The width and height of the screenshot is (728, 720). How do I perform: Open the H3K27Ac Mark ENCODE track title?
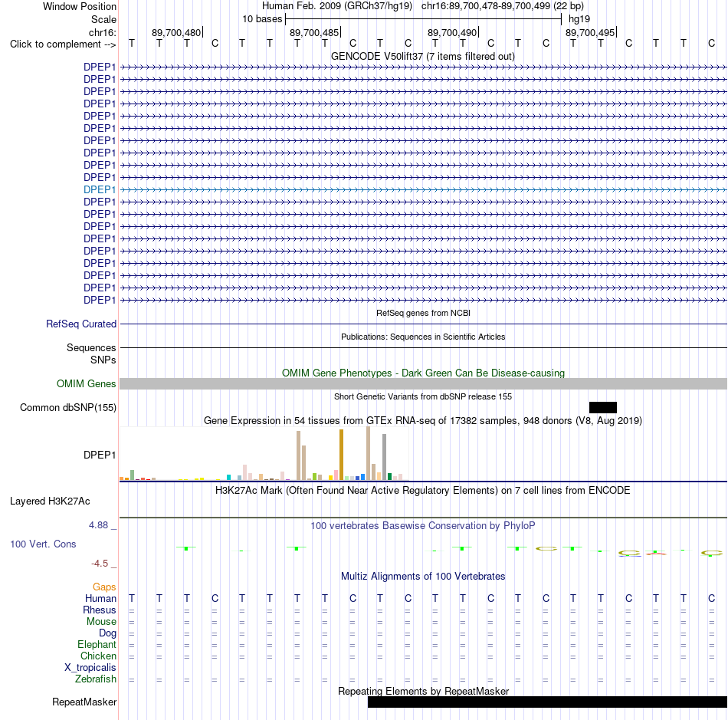pos(422,491)
